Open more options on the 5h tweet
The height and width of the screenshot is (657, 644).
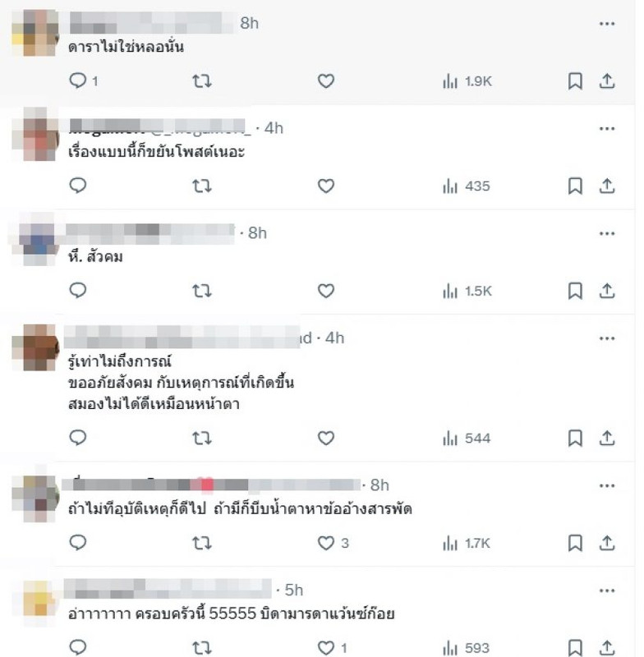click(x=607, y=590)
